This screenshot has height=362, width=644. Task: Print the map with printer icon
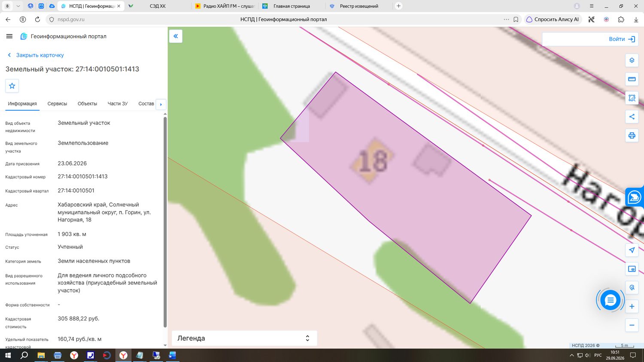[x=632, y=136]
